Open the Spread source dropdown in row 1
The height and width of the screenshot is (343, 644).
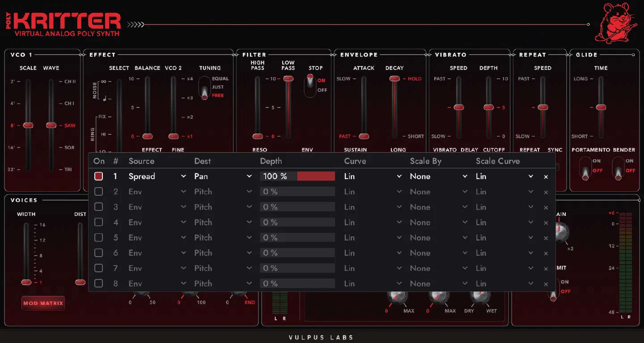coord(157,176)
